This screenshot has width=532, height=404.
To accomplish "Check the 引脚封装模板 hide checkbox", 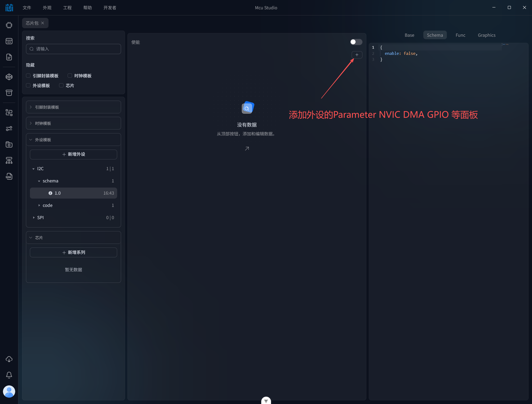I will [28, 76].
